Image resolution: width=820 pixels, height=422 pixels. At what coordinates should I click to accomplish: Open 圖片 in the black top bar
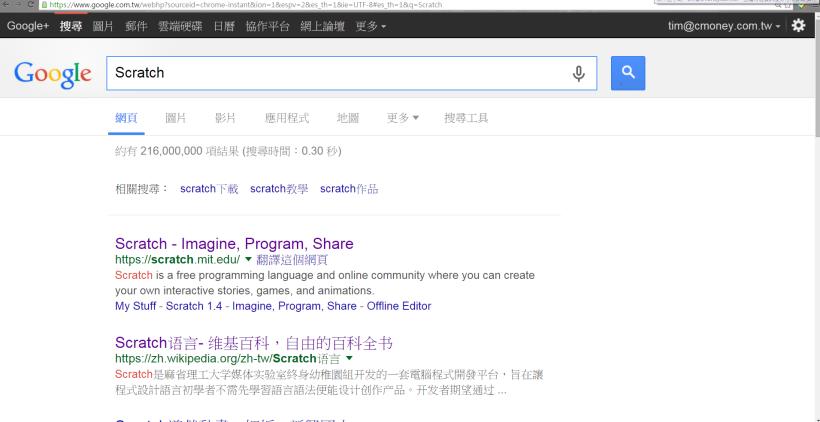(x=103, y=26)
